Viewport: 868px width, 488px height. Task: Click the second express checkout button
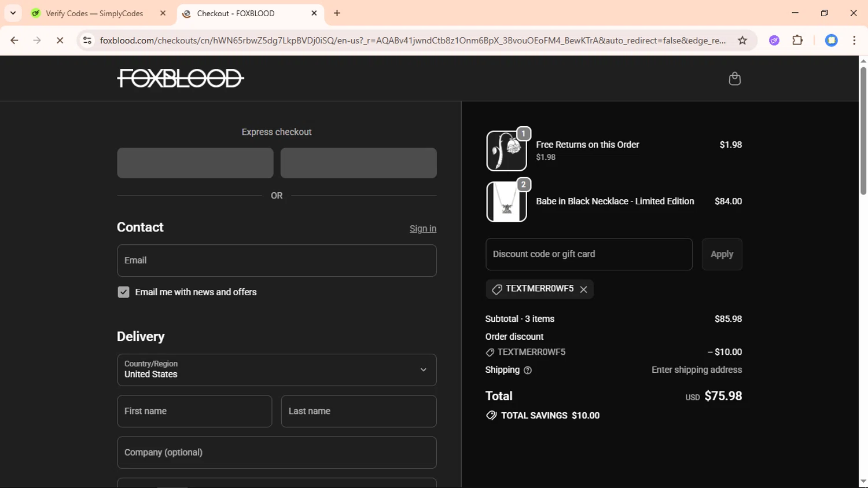(x=359, y=163)
